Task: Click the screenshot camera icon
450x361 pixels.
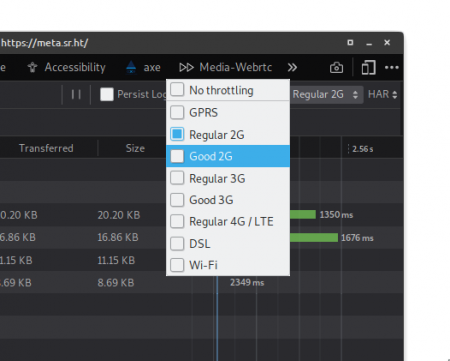Action: (336, 68)
